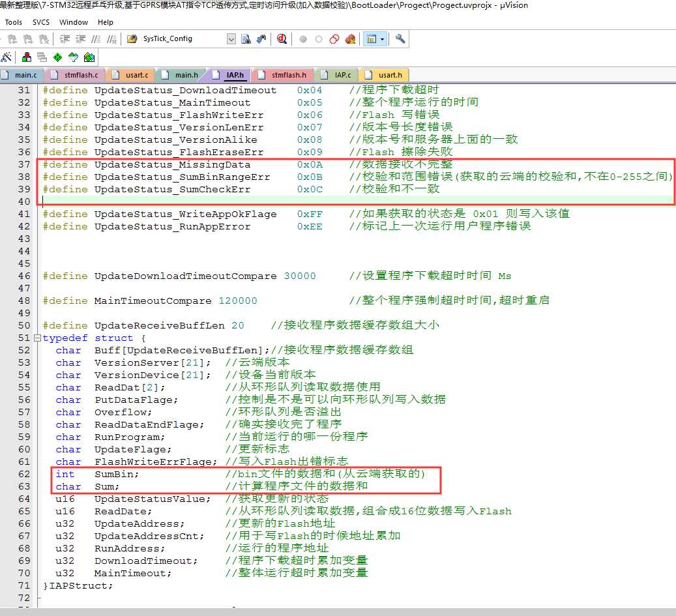Screen dimensions: 676x616
Task: Open Options for Target wand icon
Action: pos(7,57)
